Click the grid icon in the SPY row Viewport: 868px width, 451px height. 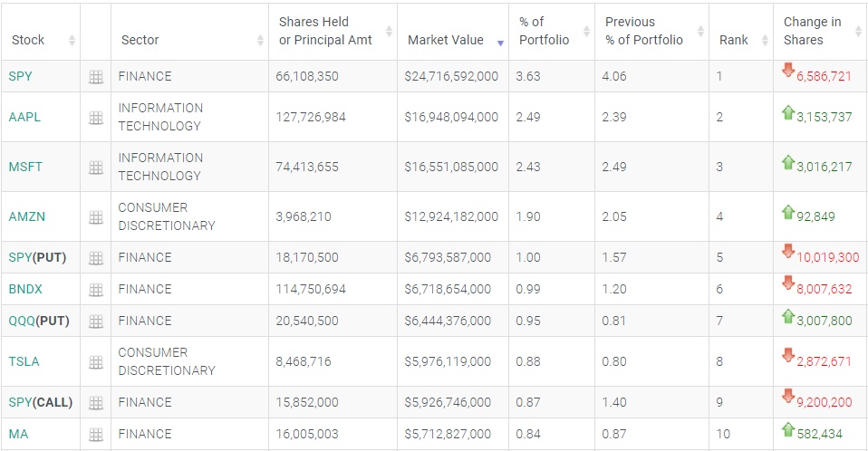[x=95, y=77]
